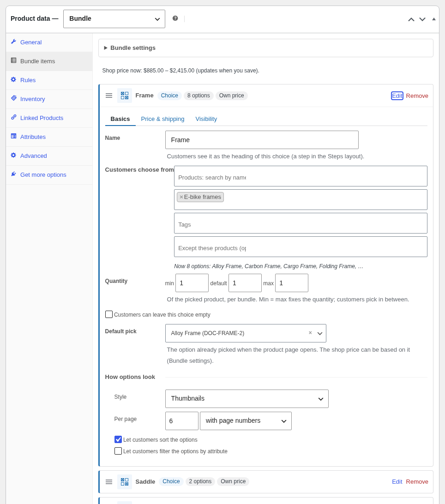The height and width of the screenshot is (504, 445).
Task: Clear the Default pick selection
Action: pos(310,333)
